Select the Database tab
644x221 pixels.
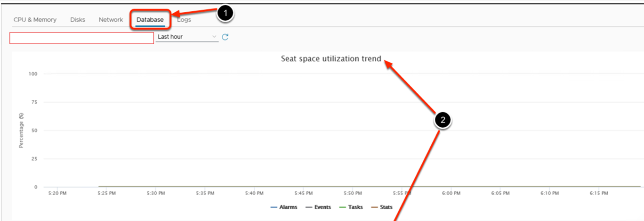coord(150,20)
